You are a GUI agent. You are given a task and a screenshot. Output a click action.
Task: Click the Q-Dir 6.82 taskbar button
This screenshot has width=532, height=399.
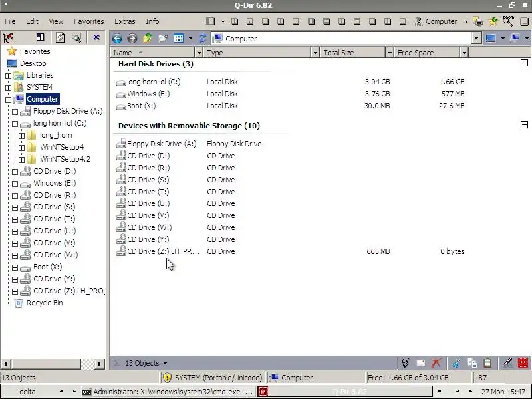344,392
